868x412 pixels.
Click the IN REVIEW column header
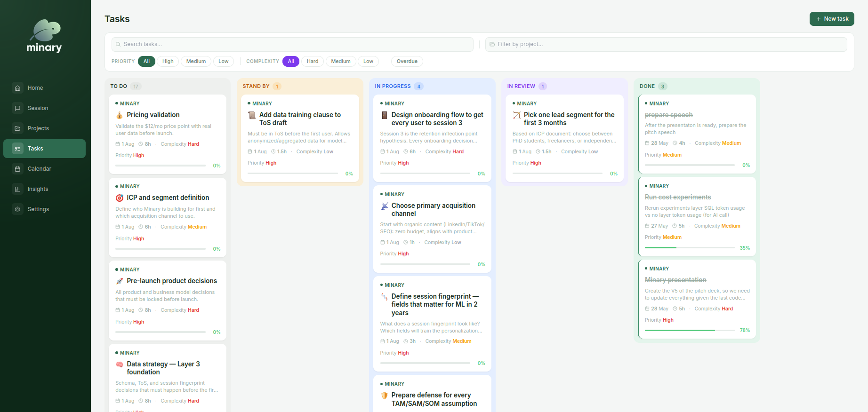point(521,87)
